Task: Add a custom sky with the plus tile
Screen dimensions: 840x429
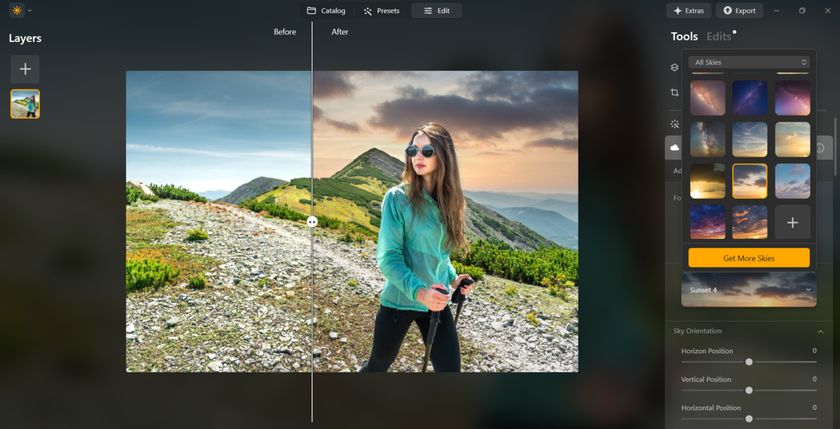Action: (x=792, y=222)
